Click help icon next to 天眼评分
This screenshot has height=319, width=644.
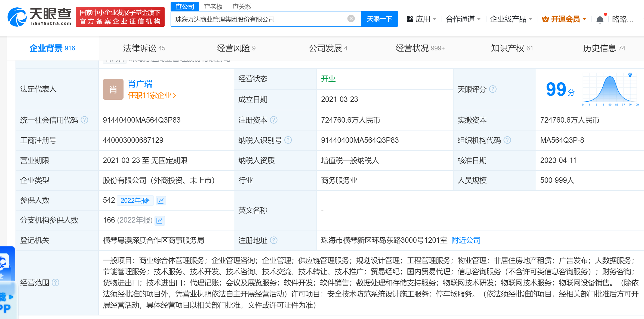coord(493,89)
